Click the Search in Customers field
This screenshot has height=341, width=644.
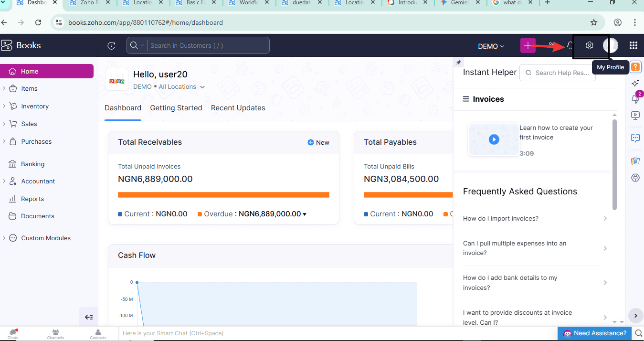[208, 45]
